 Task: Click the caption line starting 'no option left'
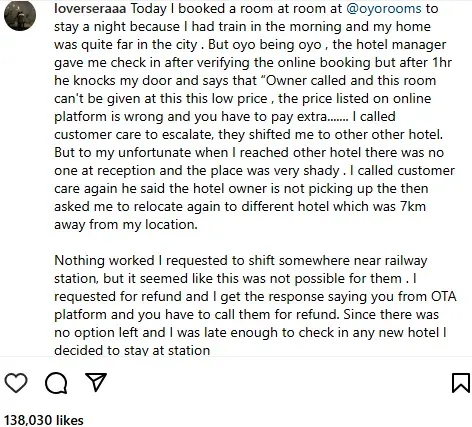click(250, 333)
